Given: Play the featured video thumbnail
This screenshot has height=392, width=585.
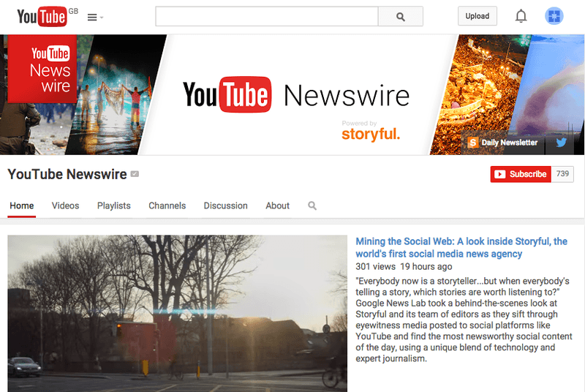Looking at the screenshot, I should tap(177, 313).
